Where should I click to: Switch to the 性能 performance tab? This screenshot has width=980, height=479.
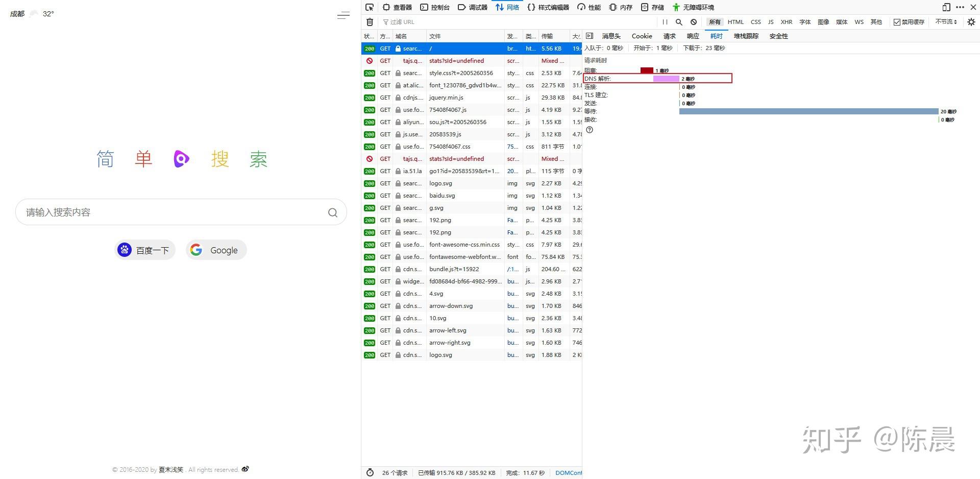coord(589,7)
